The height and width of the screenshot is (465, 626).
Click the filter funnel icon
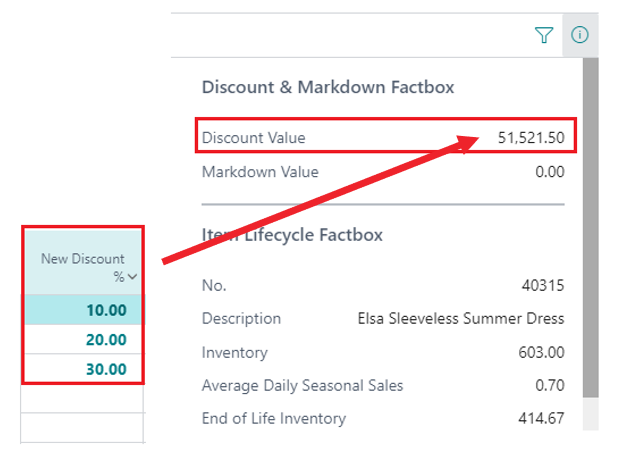point(543,35)
